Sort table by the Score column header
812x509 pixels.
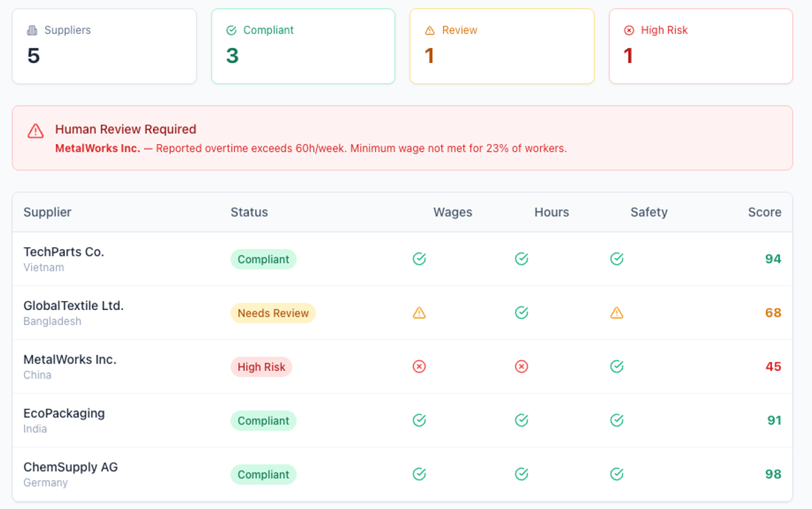coord(764,212)
